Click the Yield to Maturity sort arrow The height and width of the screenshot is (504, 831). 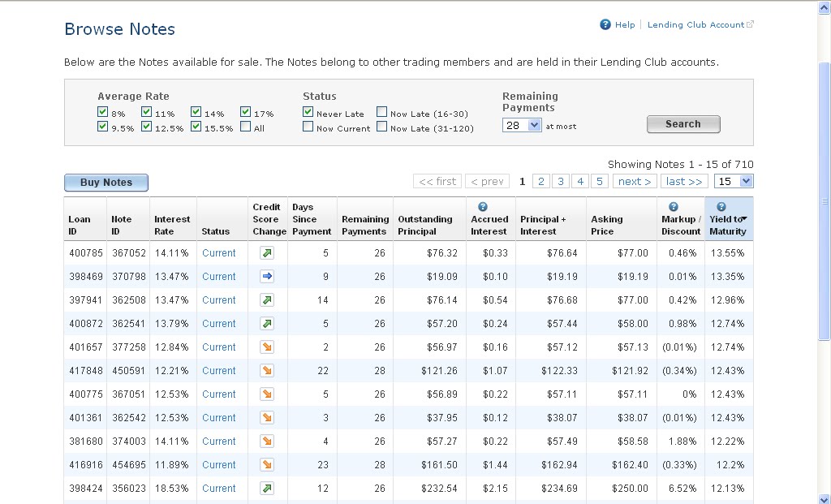click(745, 219)
